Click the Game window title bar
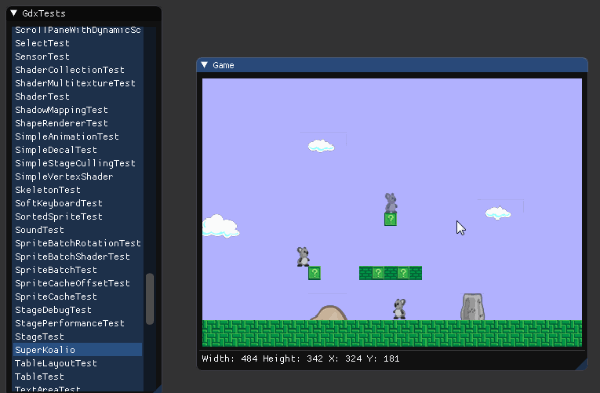The height and width of the screenshot is (393, 600). [392, 65]
